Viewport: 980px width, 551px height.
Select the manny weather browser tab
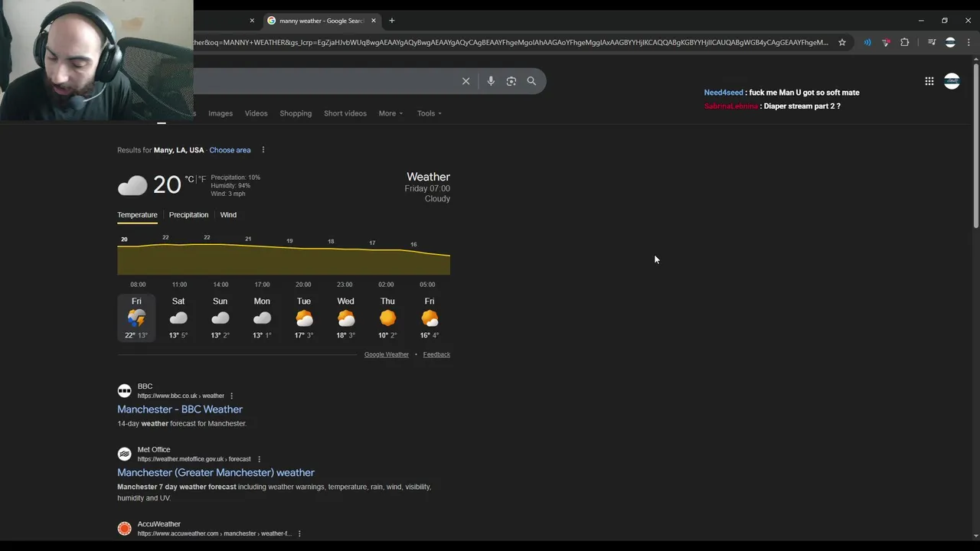coord(320,21)
